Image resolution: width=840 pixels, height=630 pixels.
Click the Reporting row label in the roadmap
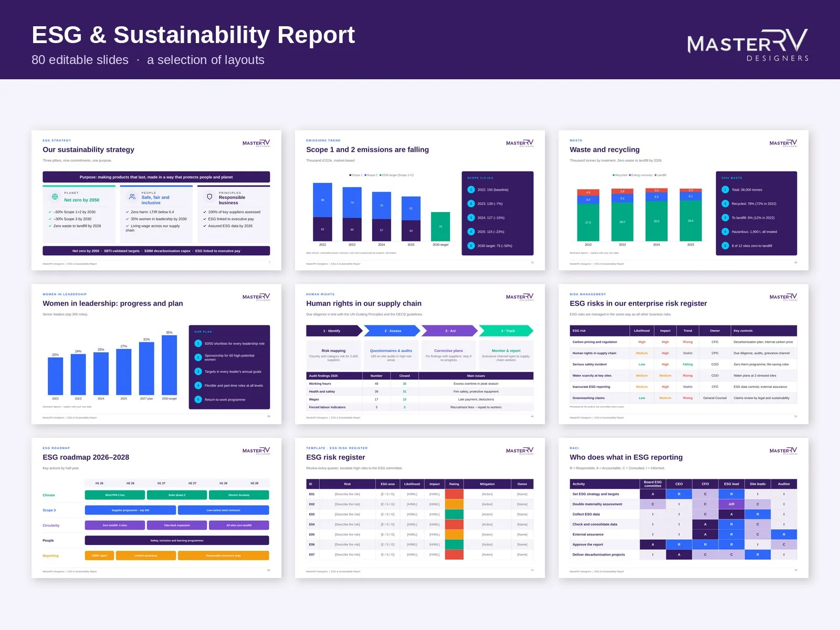point(51,555)
